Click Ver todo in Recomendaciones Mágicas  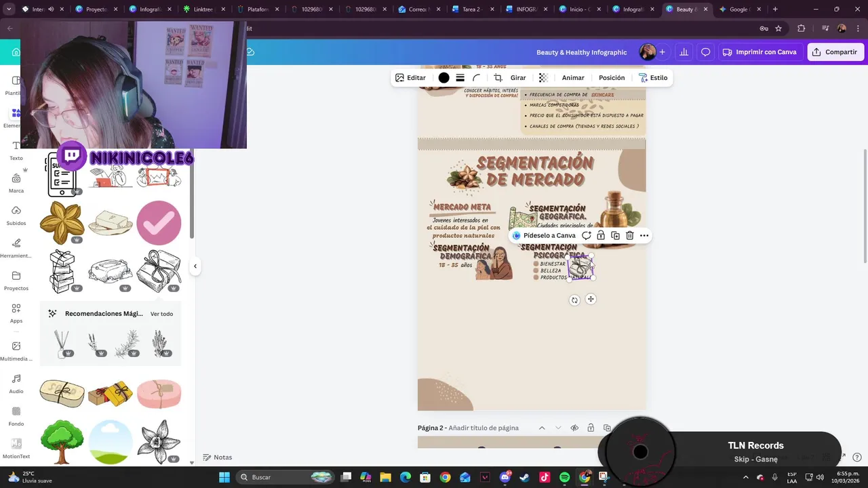(x=161, y=314)
